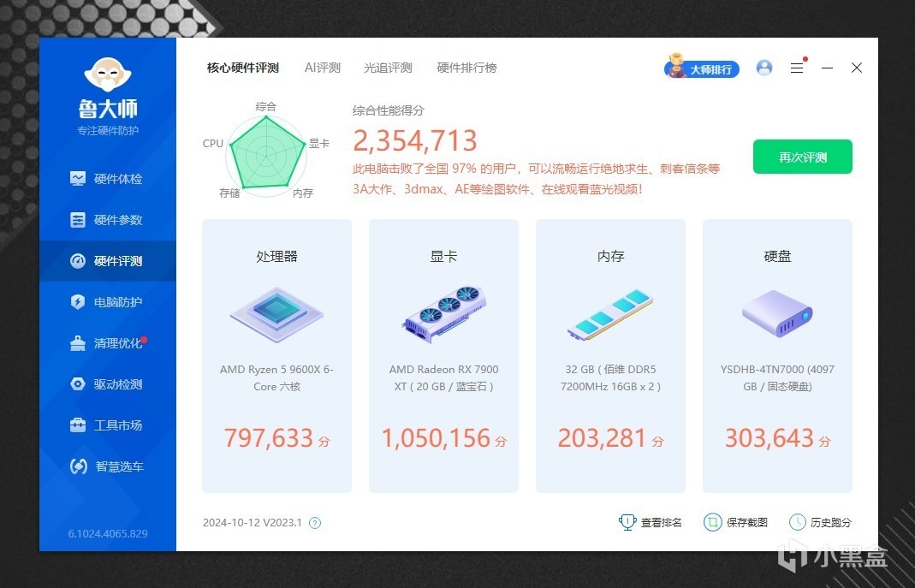915x588 pixels.
Task: Click processor score 797,633
Action: point(269,438)
